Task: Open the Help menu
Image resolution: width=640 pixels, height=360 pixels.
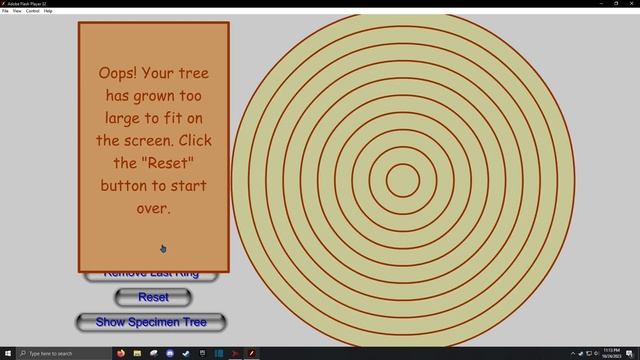Action: [x=48, y=11]
